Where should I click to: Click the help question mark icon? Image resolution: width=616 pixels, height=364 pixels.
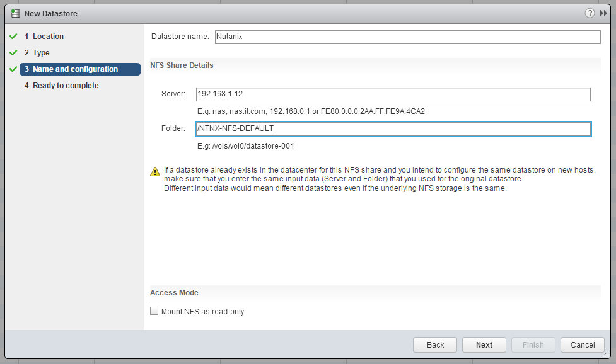[590, 13]
